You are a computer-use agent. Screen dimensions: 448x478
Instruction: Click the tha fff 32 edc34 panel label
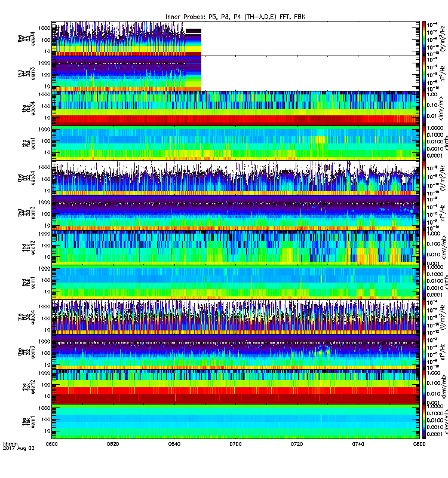pos(26,39)
